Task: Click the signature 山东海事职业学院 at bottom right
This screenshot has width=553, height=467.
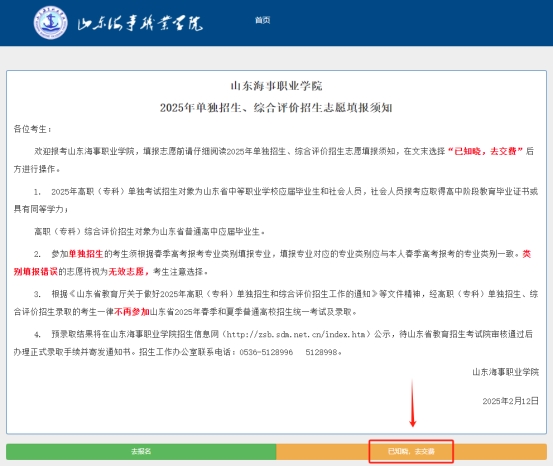Action: click(x=505, y=372)
